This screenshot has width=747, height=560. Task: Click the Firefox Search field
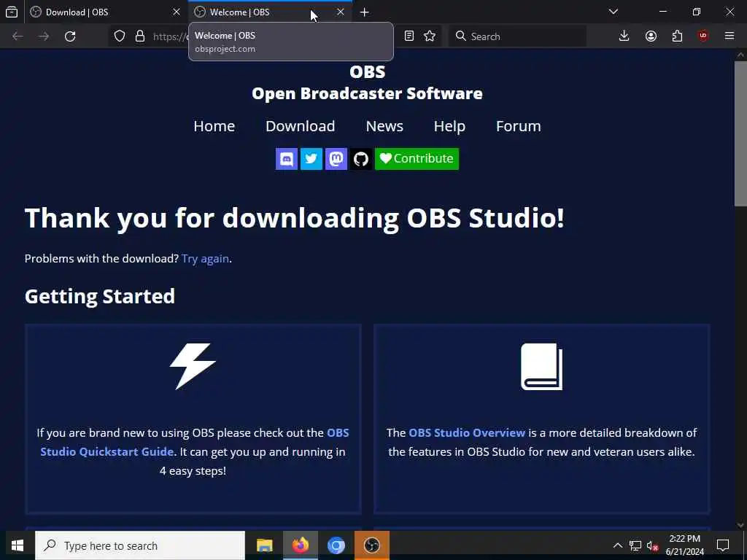517,36
